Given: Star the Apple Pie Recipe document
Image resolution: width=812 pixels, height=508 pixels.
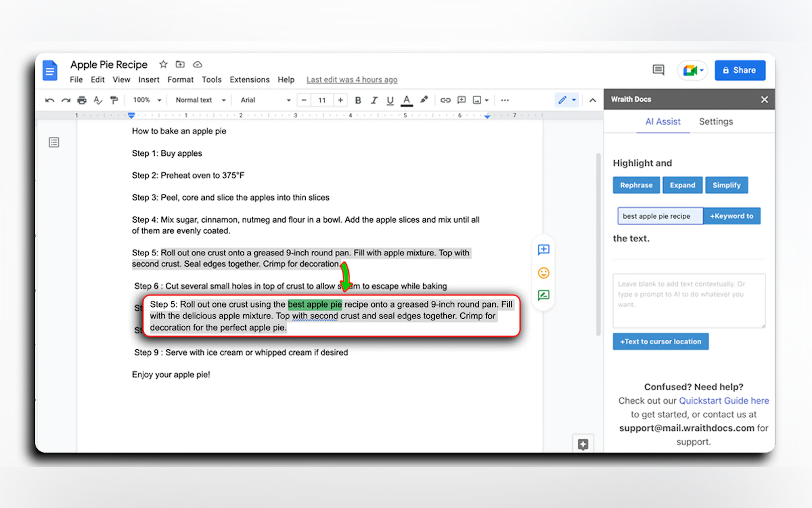Looking at the screenshot, I should [163, 64].
